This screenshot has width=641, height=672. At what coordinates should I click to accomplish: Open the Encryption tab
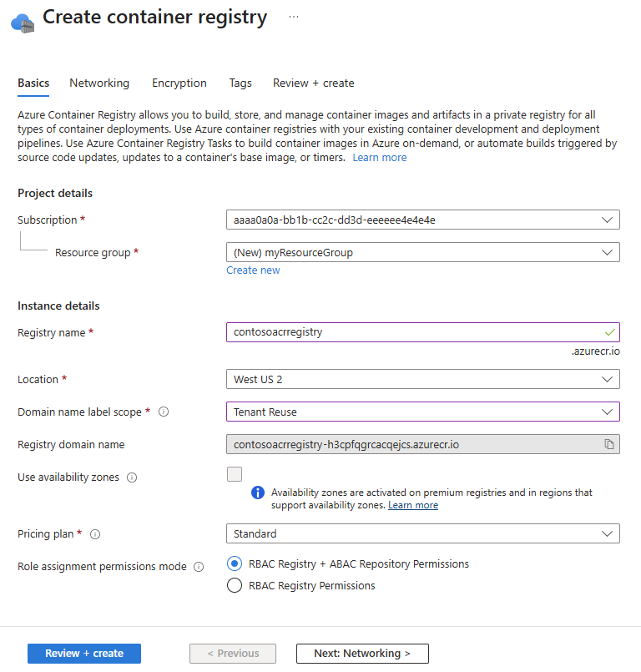[179, 83]
